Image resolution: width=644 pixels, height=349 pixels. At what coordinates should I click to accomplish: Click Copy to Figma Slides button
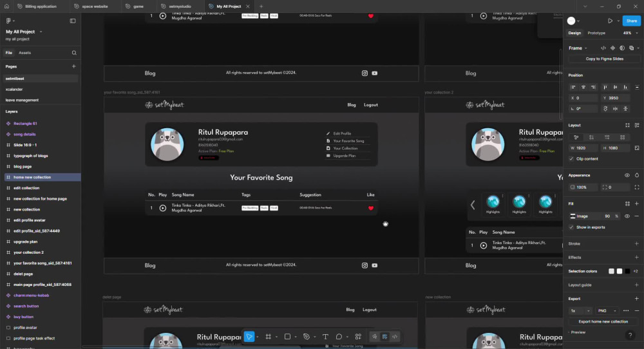click(x=604, y=59)
